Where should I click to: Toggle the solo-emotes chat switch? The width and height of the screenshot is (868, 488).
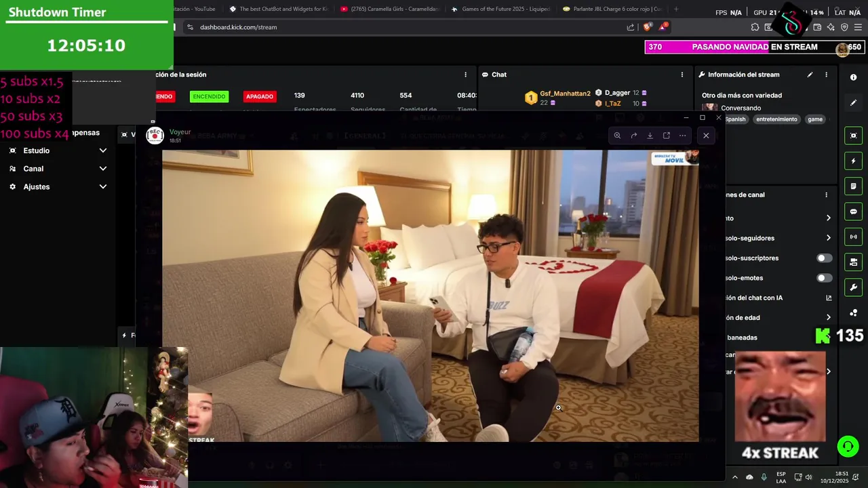point(824,278)
